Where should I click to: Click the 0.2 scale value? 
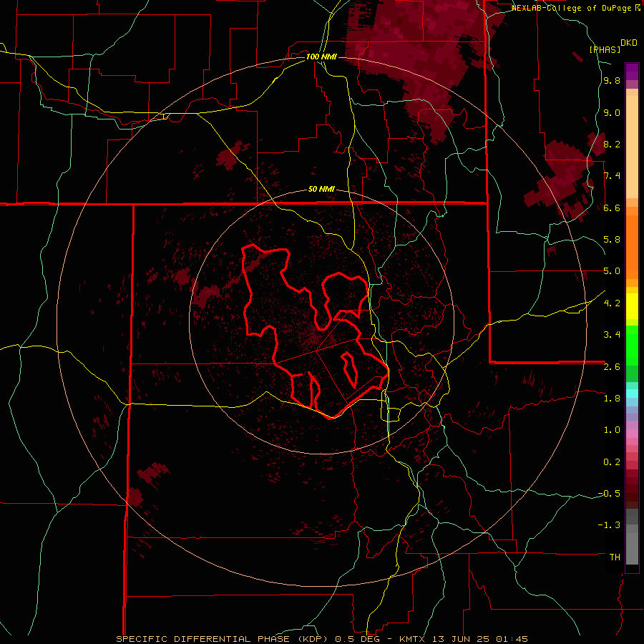(x=612, y=462)
